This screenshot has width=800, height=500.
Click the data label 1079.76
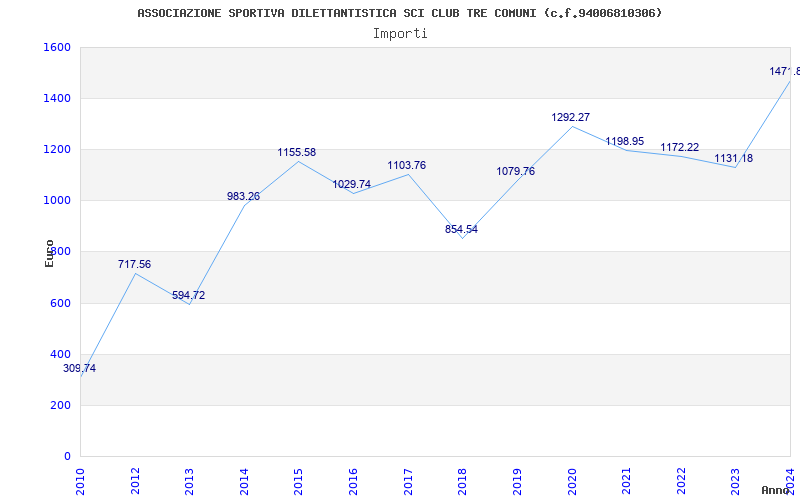tap(516, 171)
